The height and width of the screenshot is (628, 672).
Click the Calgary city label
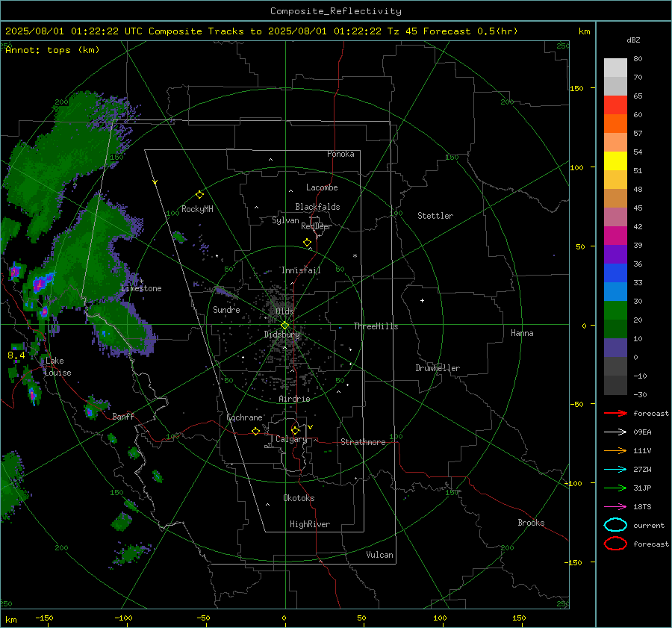coord(291,439)
